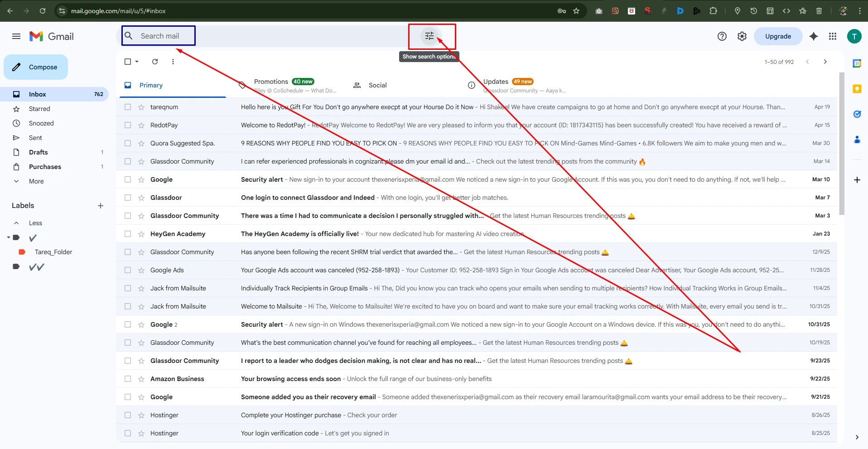
Task: Open Chrome extensions puzzle icon
Action: (x=713, y=11)
